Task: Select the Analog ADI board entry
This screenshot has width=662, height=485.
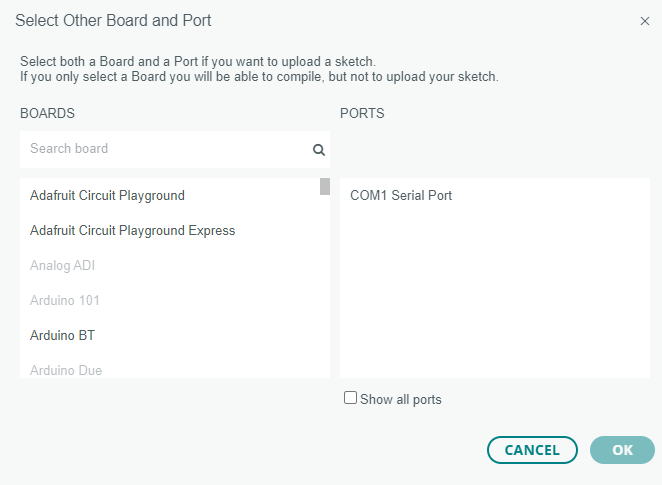Action: tap(62, 266)
